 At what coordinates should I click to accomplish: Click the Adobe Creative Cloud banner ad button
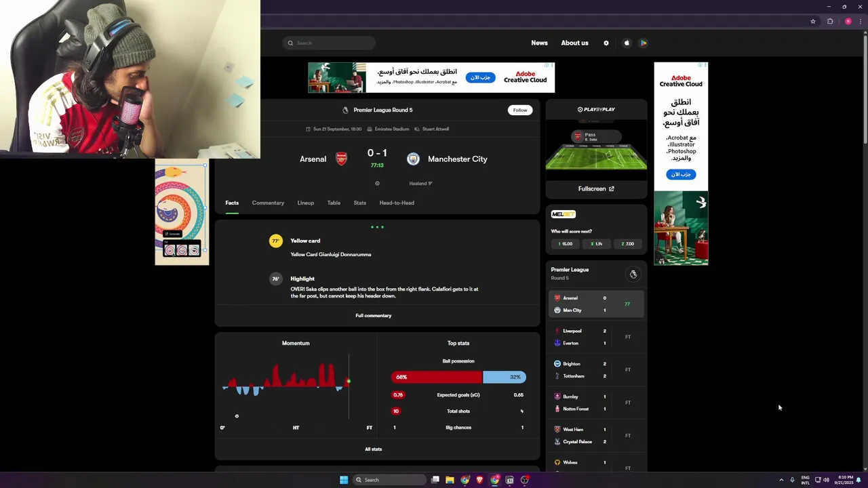click(480, 77)
